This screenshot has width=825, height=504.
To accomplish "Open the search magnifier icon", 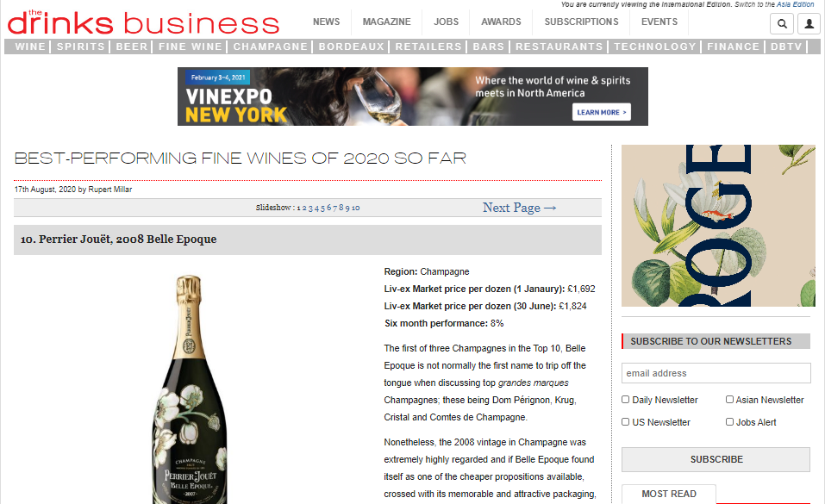I will pyautogui.click(x=782, y=23).
